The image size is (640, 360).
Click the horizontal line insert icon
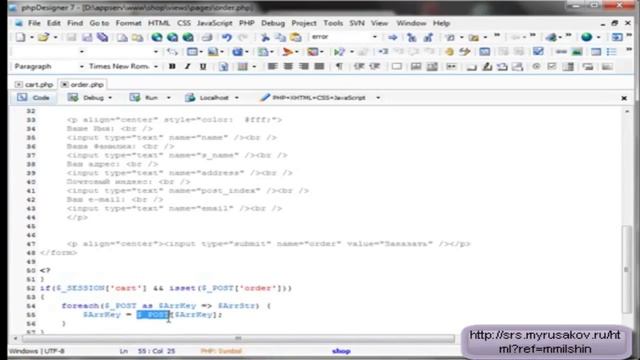[x=561, y=52]
